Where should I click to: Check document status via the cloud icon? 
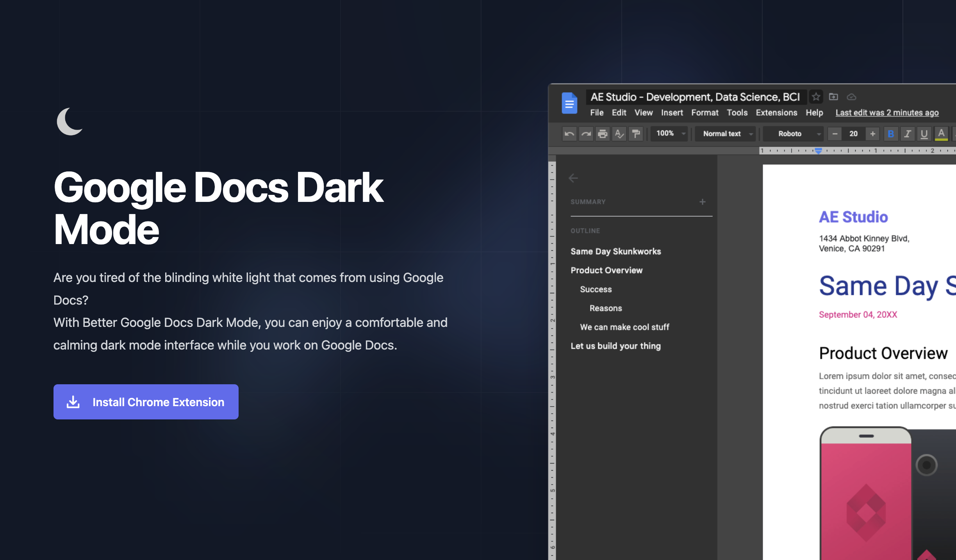(x=851, y=97)
